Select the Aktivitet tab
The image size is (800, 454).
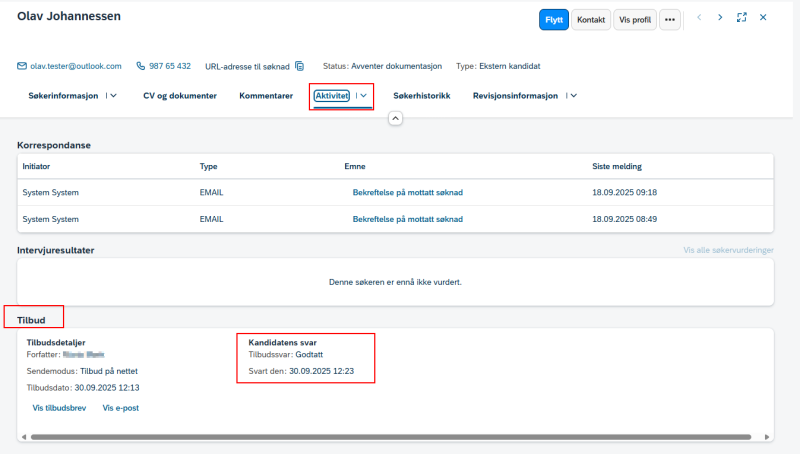[x=332, y=96]
